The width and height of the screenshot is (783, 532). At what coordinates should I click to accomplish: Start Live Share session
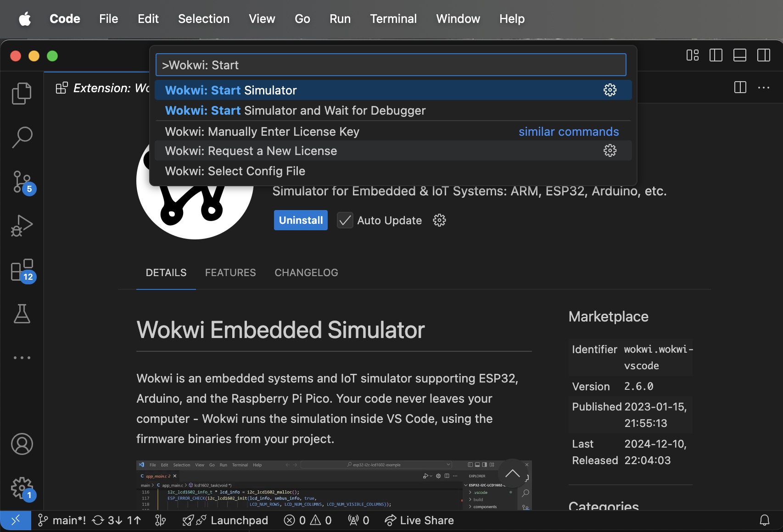click(419, 521)
